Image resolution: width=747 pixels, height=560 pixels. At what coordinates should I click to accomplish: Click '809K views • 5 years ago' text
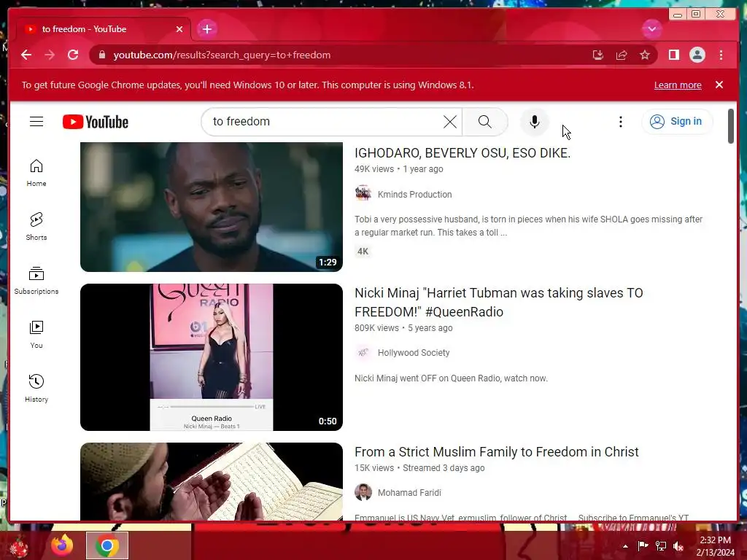pyautogui.click(x=403, y=328)
